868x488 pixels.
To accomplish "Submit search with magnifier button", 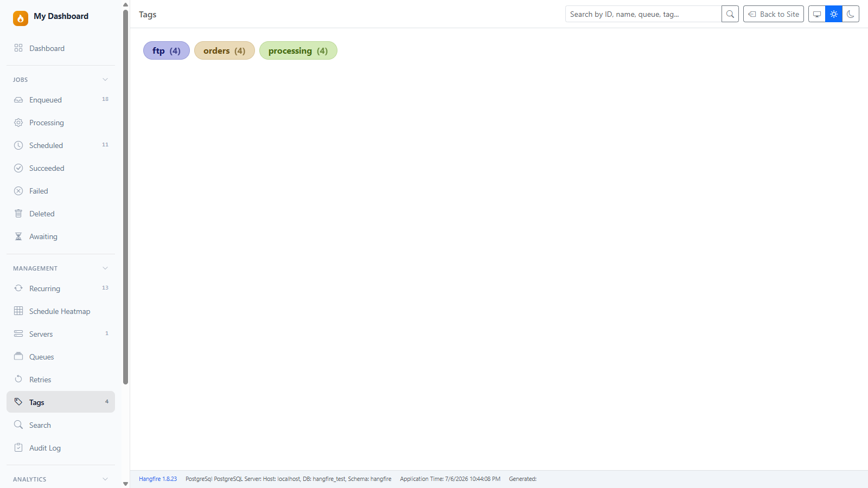I will (730, 14).
